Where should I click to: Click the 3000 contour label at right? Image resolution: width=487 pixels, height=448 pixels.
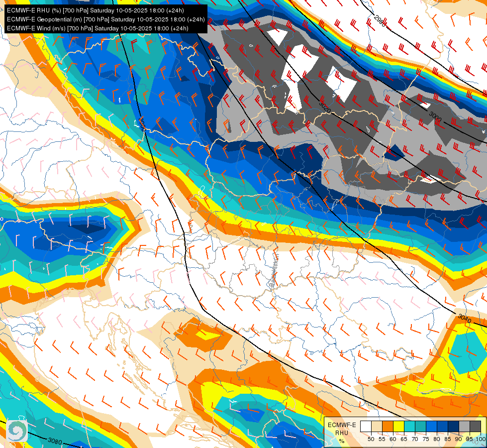coord(435,116)
